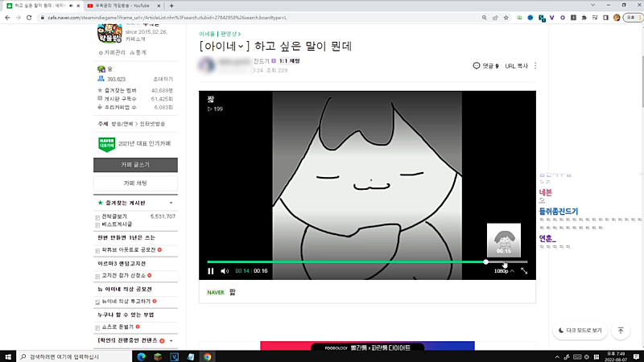Click the 카페 글쓰기 write post button

coord(134,164)
